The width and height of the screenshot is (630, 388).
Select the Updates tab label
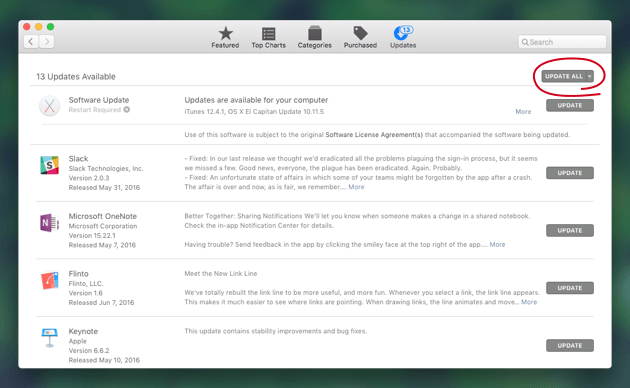403,45
